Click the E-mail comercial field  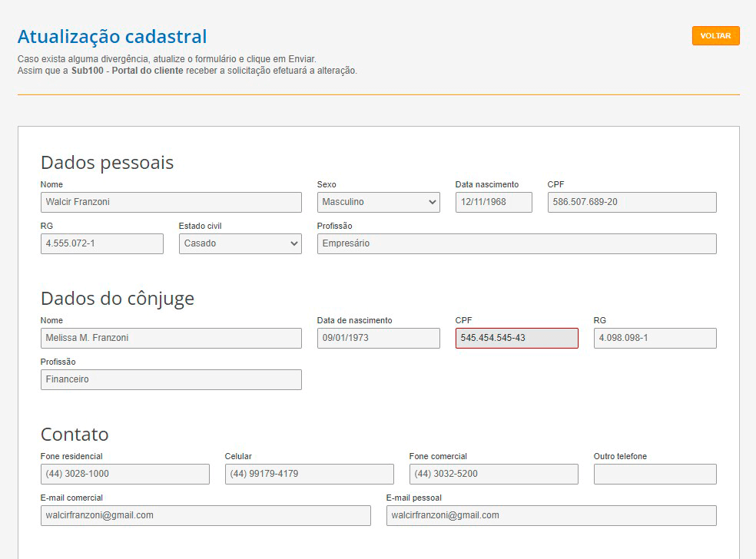205,515
